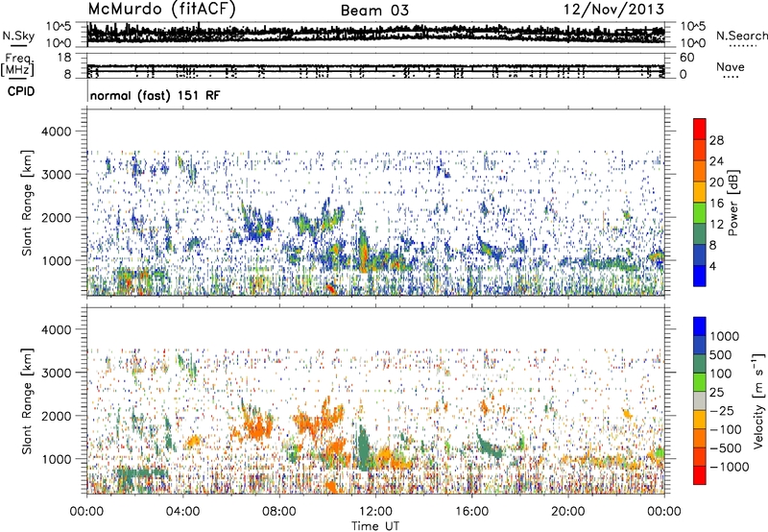768x532 pixels.
Task: Click the 04:00 time axis label
Action: 182,512
